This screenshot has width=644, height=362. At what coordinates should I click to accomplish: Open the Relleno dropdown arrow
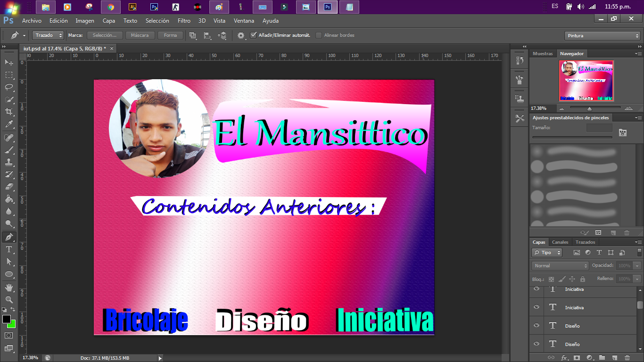click(638, 279)
